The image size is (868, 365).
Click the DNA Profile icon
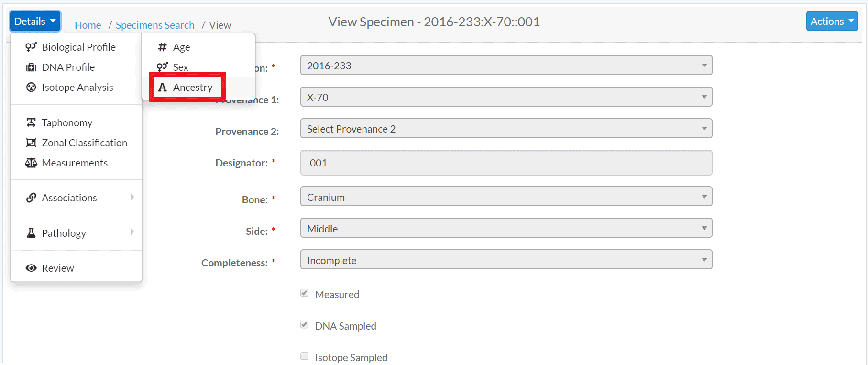click(31, 67)
